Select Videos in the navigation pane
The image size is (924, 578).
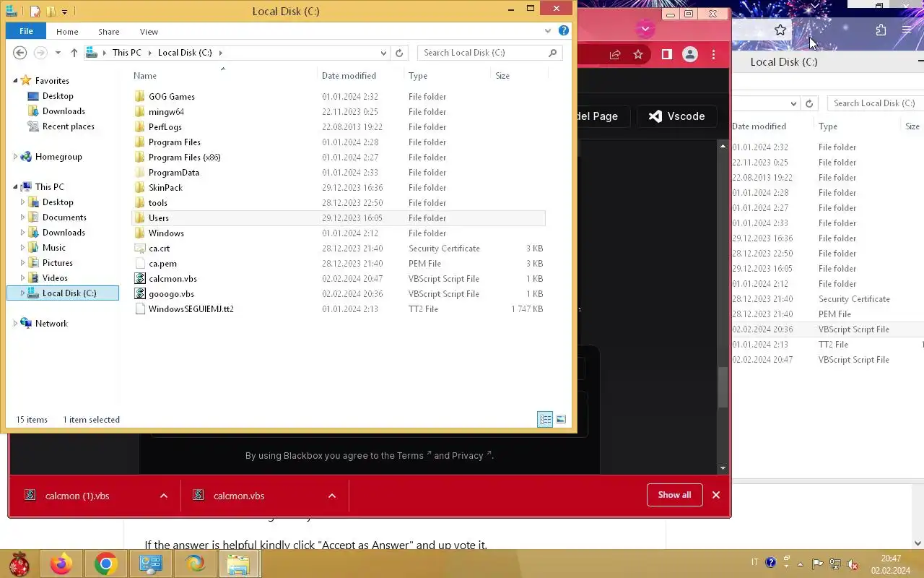[55, 278]
